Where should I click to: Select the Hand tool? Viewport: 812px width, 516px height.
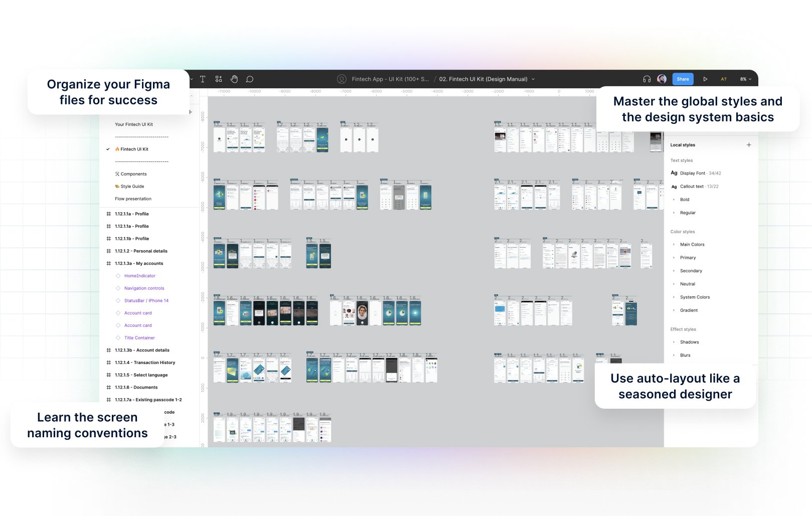click(234, 79)
